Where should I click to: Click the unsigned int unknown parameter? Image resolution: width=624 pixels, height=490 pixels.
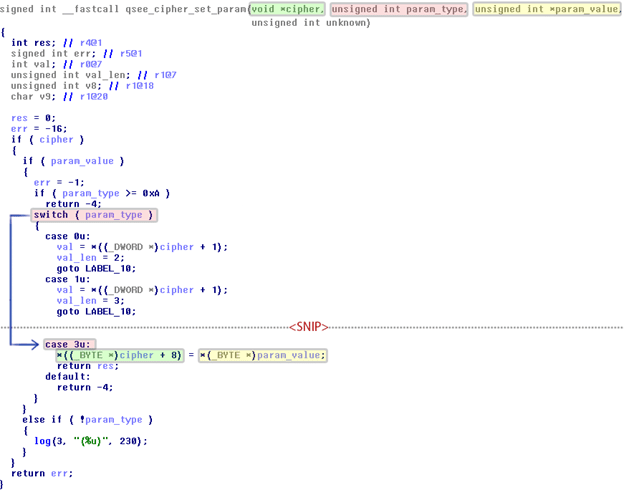tap(310, 22)
